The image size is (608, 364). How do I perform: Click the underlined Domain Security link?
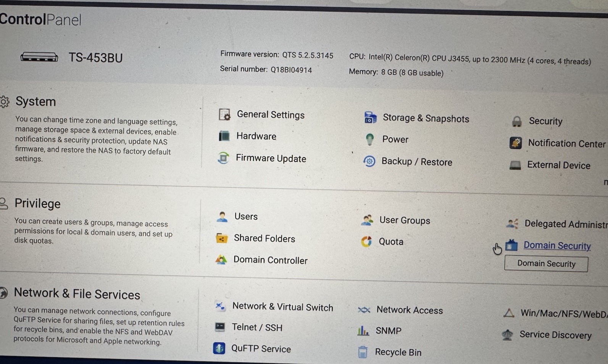coord(557,246)
